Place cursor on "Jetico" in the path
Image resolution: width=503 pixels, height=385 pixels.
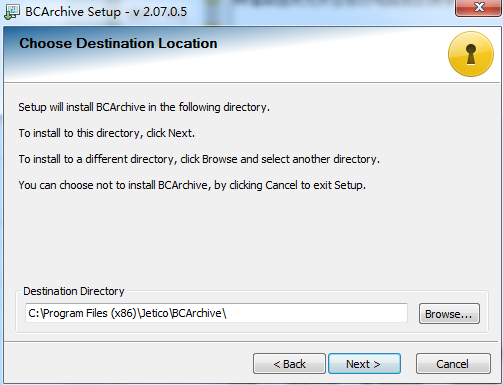[x=155, y=313]
